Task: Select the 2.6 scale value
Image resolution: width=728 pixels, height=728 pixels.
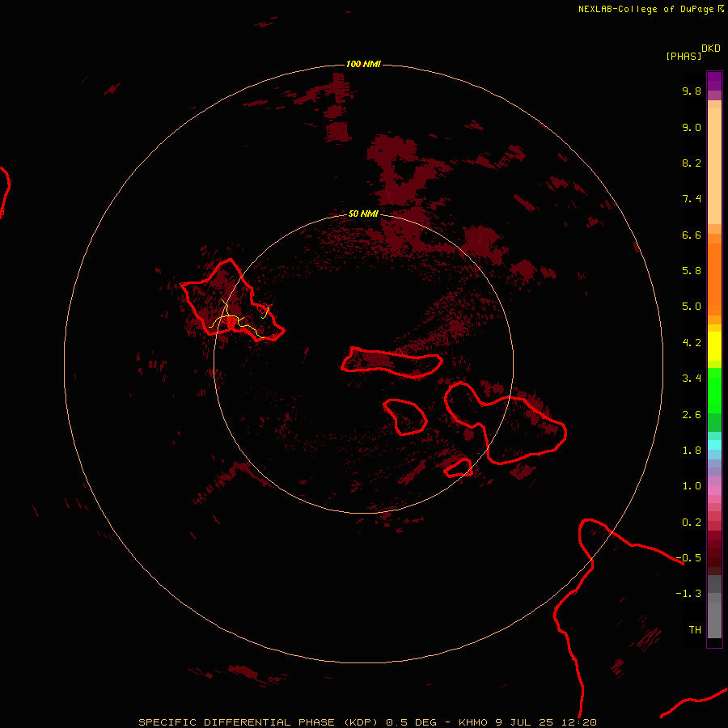Action: coord(692,415)
